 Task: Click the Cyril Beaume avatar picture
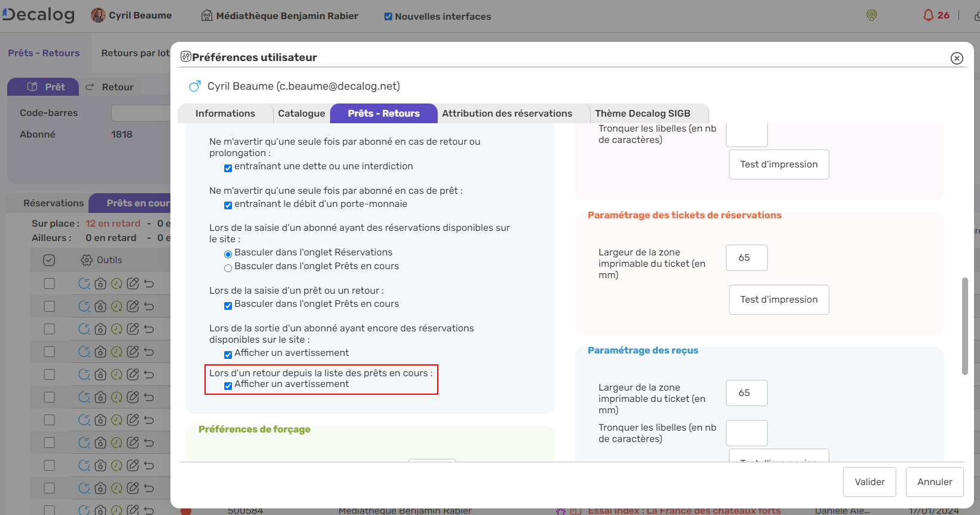pos(98,16)
